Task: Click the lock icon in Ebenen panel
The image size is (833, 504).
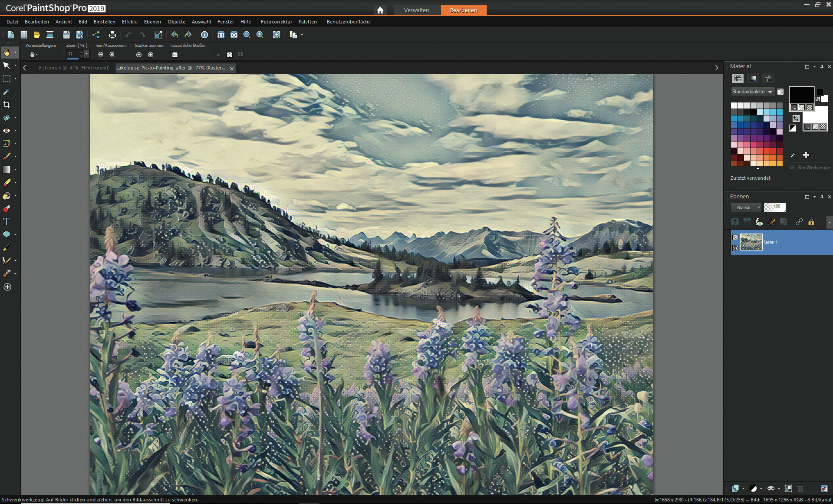Action: pyautogui.click(x=811, y=222)
